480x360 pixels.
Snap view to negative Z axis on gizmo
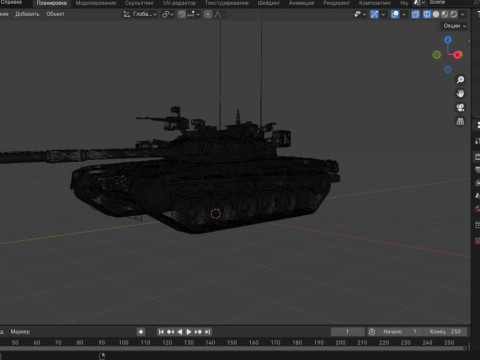[x=448, y=69]
